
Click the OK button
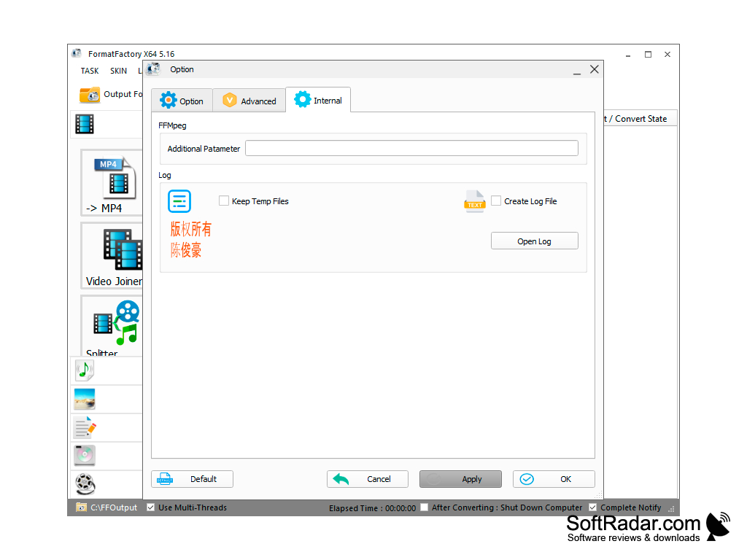[554, 479]
